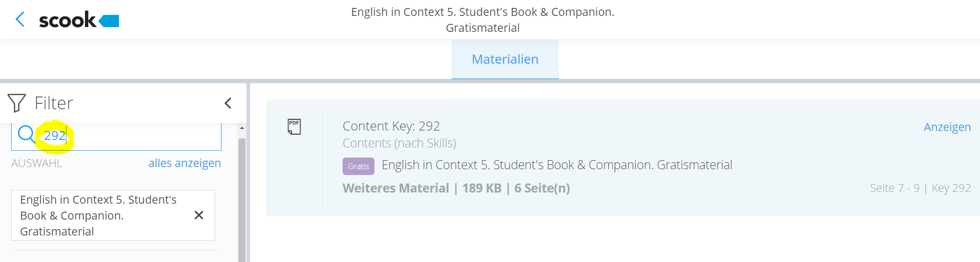Open the PDF document icon
The width and height of the screenshot is (980, 262).
294,126
